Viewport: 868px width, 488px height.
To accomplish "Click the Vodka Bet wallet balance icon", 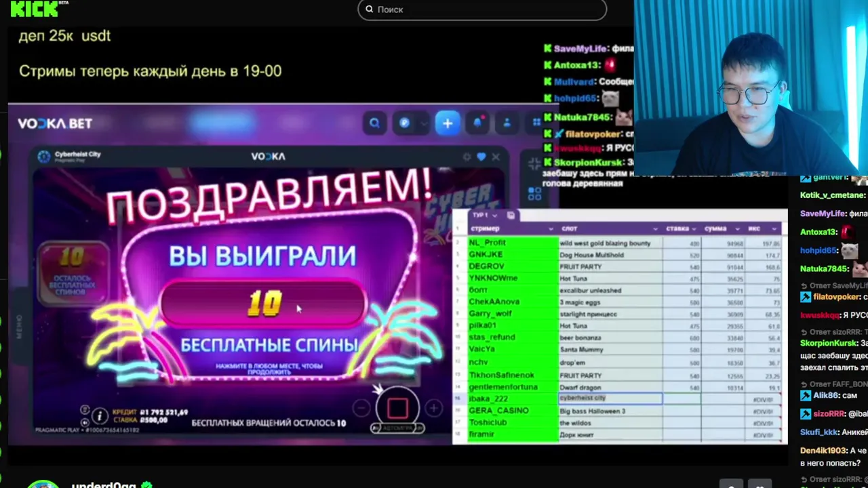I will click(x=404, y=123).
